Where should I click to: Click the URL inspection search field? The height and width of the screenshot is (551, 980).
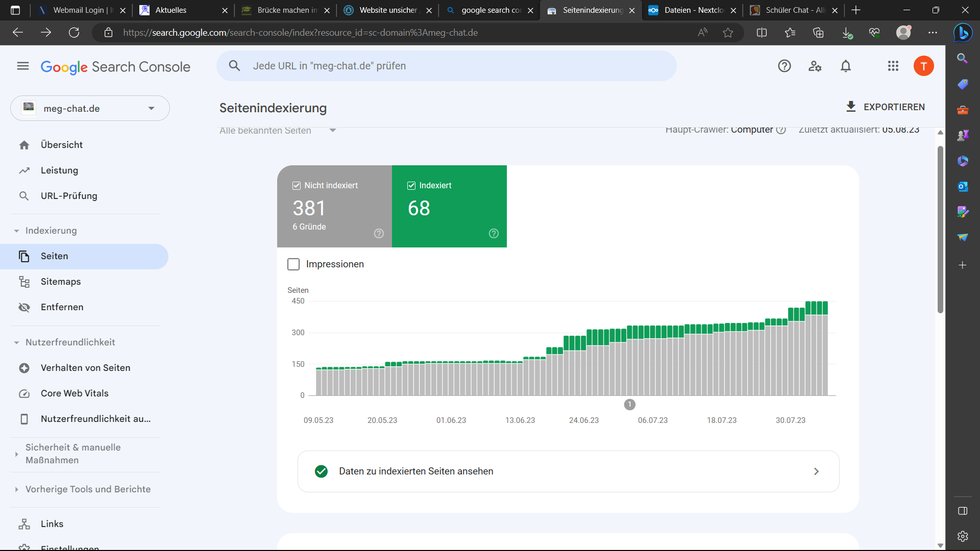pos(447,66)
